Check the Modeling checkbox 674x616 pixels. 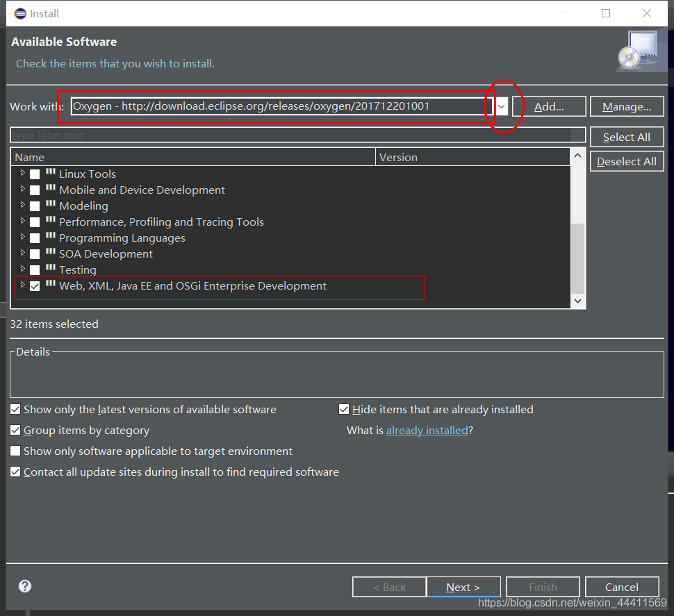35,206
